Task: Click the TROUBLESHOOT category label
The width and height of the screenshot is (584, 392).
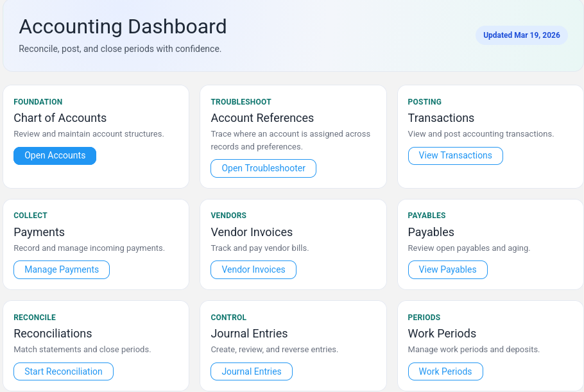Action: (x=241, y=102)
